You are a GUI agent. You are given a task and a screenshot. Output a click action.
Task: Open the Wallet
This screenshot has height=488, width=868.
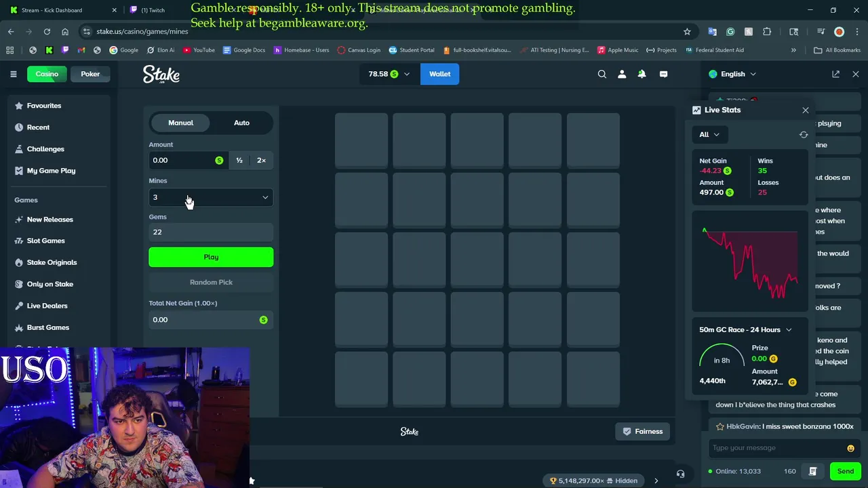(439, 74)
